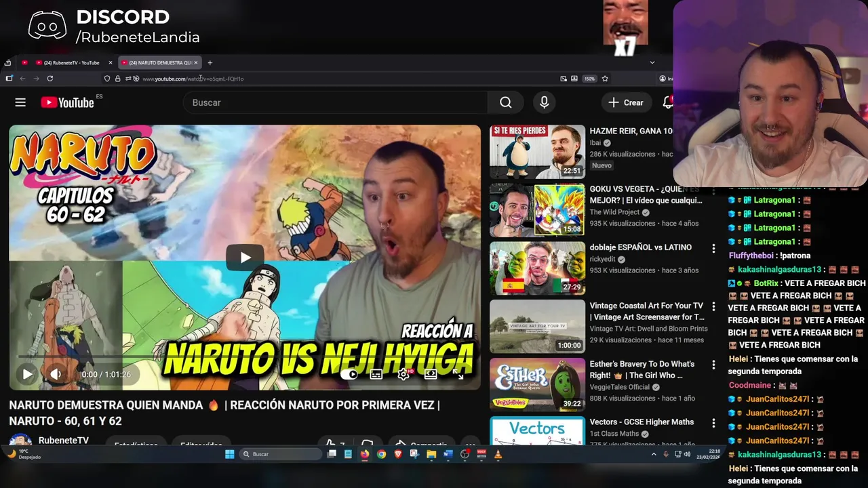
Task: Switch player to theater mode
Action: [x=431, y=374]
